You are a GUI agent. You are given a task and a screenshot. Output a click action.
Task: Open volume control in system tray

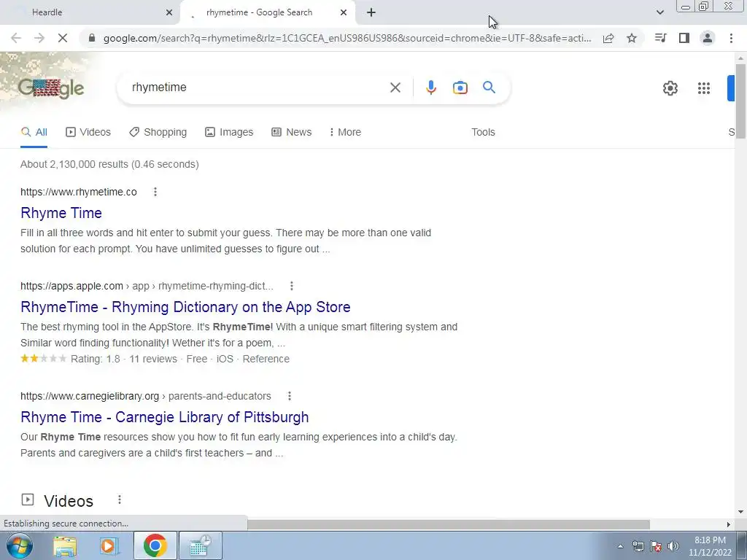pos(673,546)
